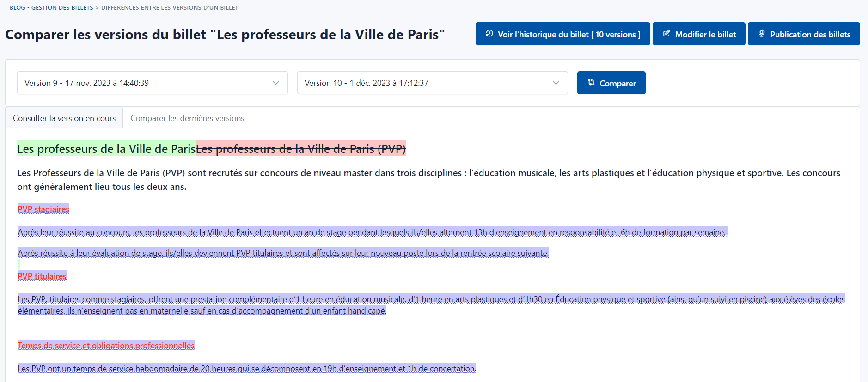Click the pencil edit icon

666,34
